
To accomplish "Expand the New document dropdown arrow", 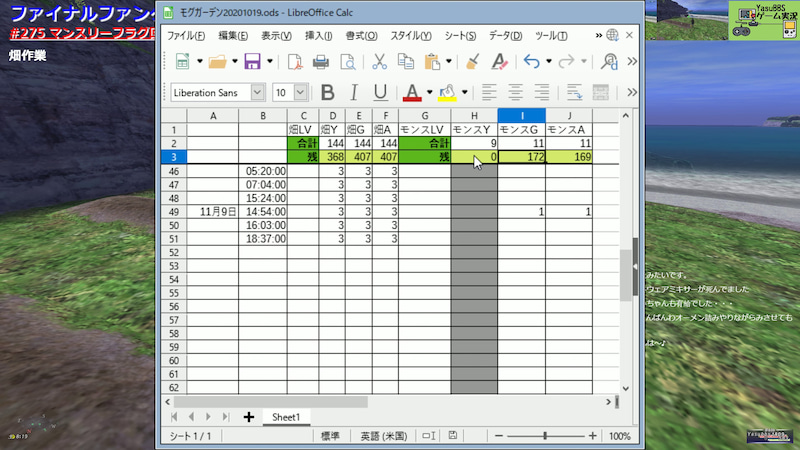I will coord(199,62).
